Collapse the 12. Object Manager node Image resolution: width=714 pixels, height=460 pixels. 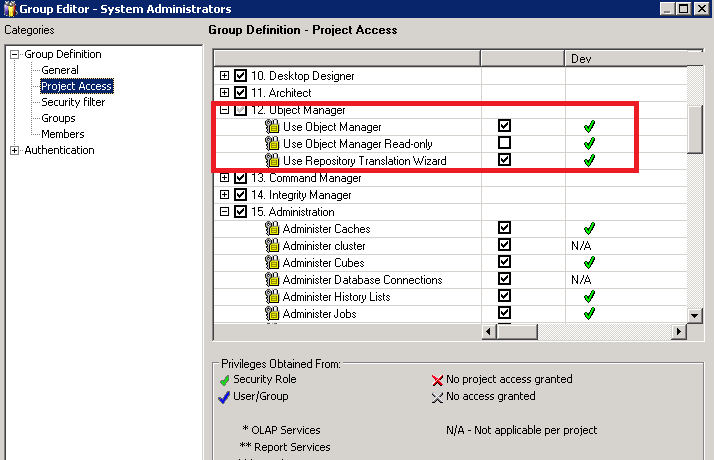(x=224, y=109)
